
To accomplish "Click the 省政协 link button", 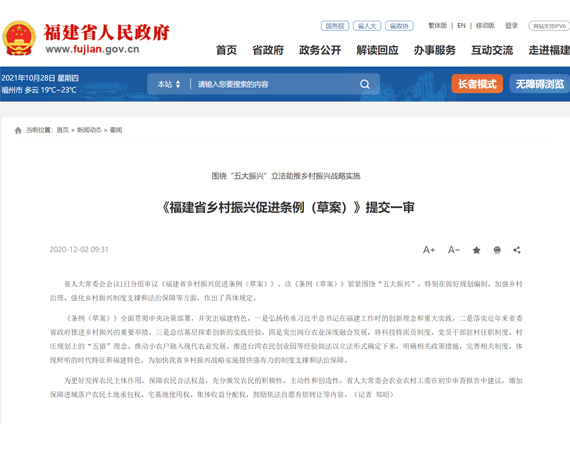I will (x=399, y=26).
